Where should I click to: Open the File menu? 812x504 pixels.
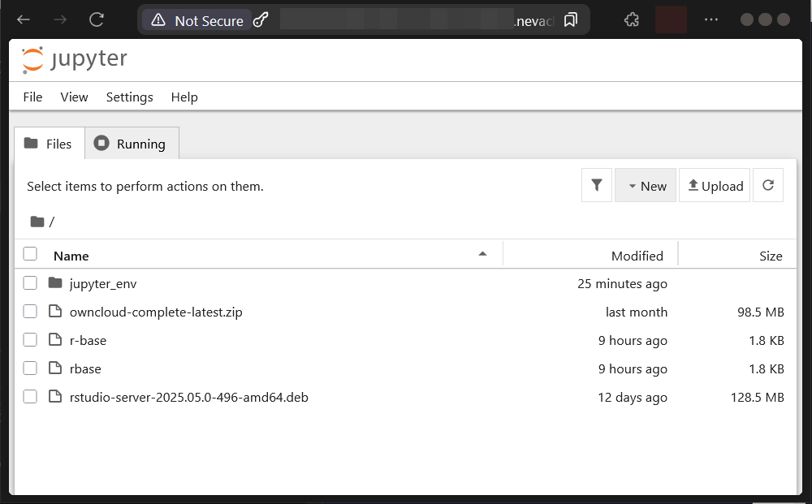[32, 97]
